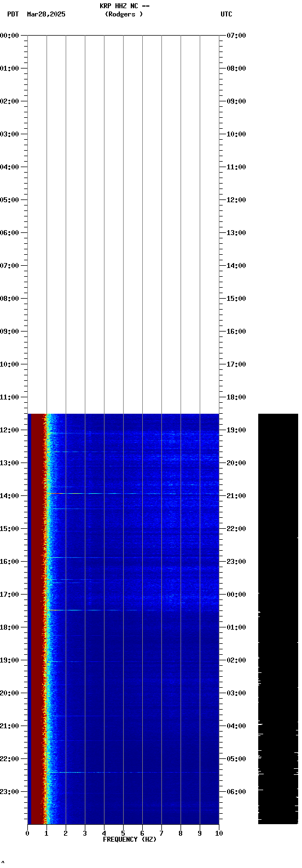The image size is (302, 868).
Task: Click the 'PDT' timezone label
Action: 13,14
